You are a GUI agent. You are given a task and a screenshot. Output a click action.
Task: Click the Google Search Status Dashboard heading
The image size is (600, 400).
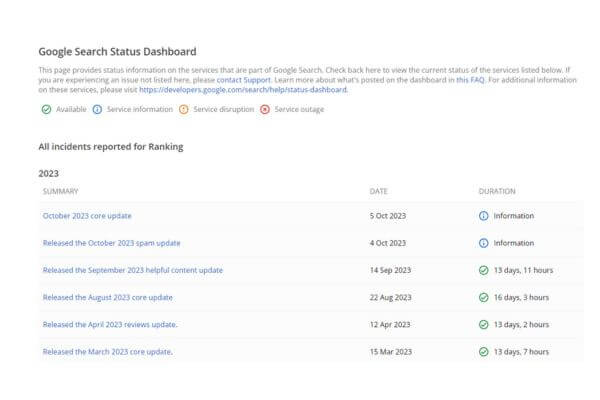[117, 52]
